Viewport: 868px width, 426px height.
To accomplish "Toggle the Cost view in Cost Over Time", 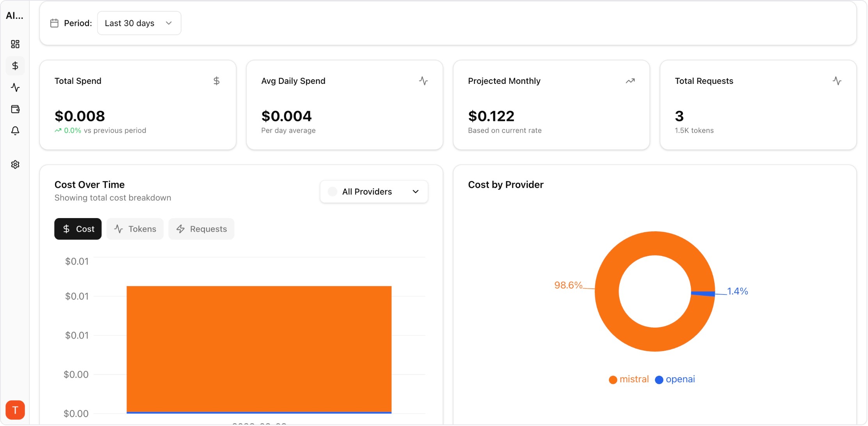I will point(78,229).
